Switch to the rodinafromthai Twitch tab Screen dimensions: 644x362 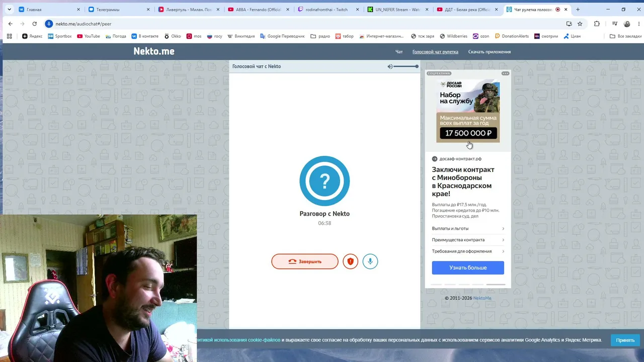pyautogui.click(x=328, y=10)
